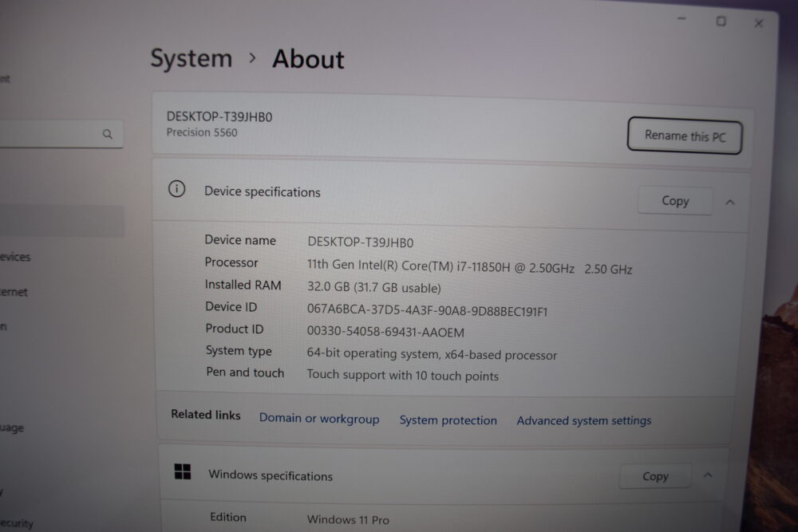Open the System protection link
Image resolution: width=798 pixels, height=532 pixels.
coord(448,420)
